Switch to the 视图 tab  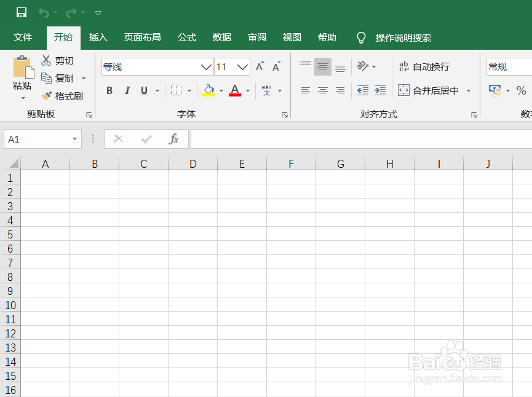(x=292, y=37)
